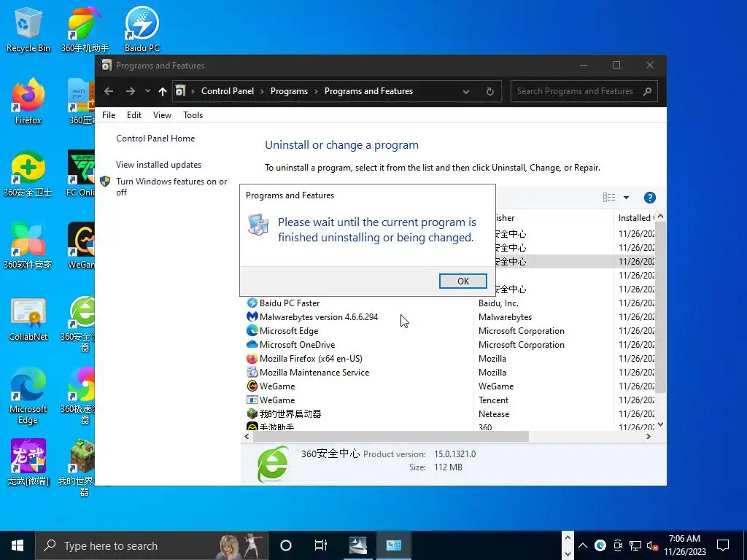Expand address bar previous locations dropdown
Screen dimensions: 747x560
pyautogui.click(x=466, y=91)
